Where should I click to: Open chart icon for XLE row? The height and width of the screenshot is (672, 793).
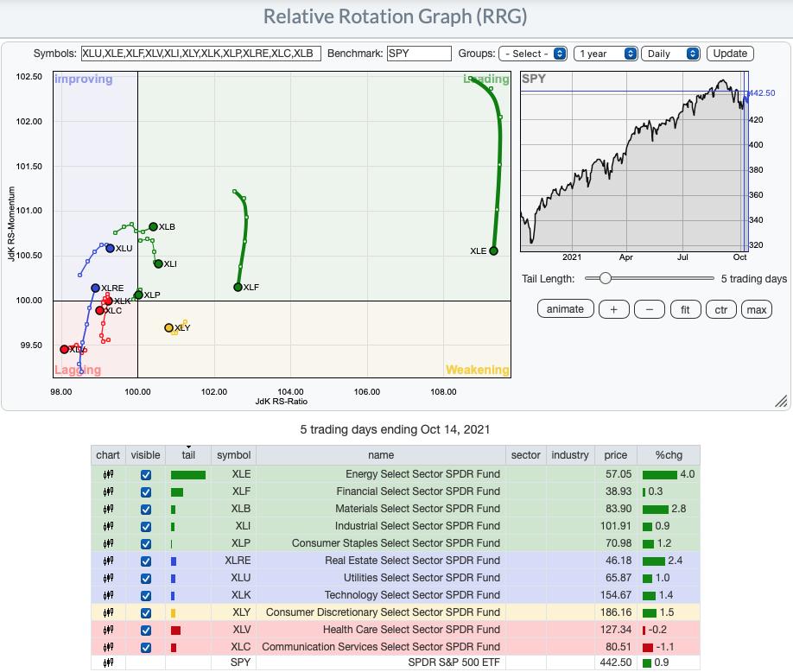pos(108,474)
